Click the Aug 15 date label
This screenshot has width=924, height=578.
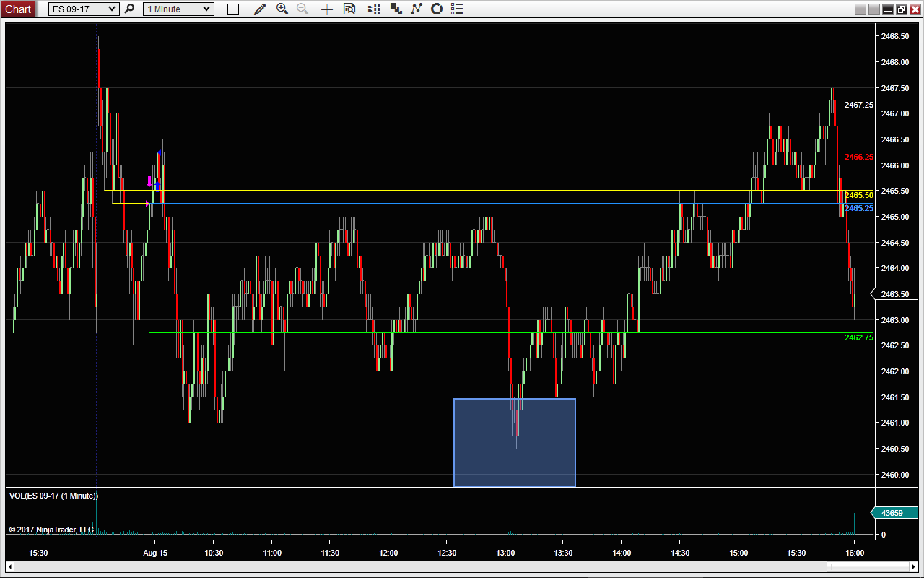click(154, 553)
